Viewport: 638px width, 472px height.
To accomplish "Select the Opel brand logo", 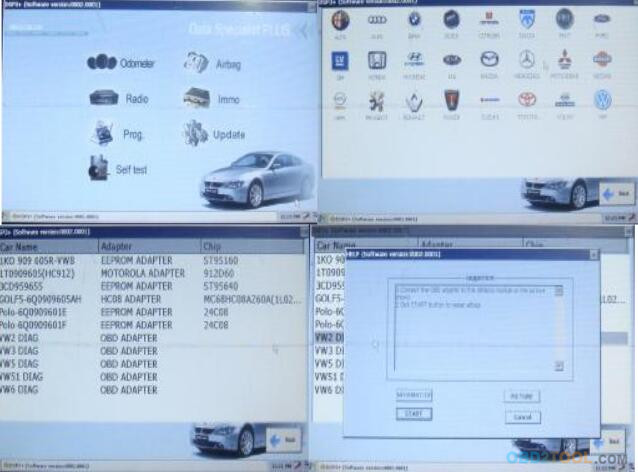I will 340,100.
